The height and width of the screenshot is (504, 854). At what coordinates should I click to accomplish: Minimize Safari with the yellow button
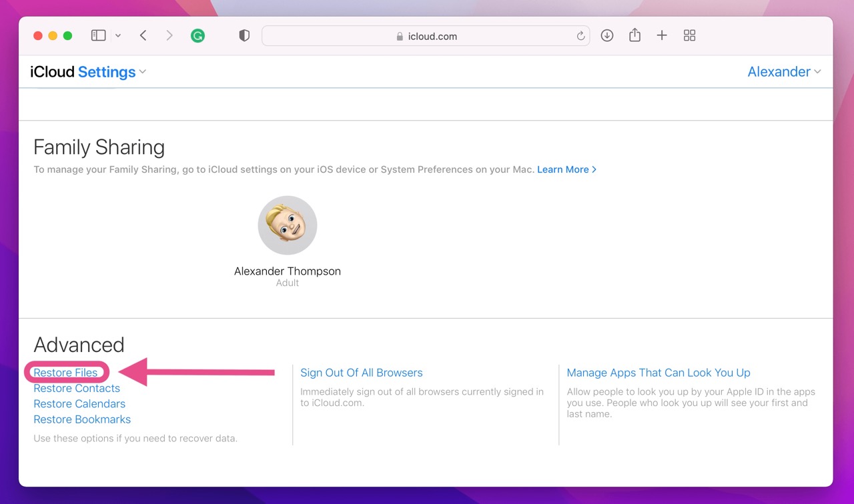point(53,36)
